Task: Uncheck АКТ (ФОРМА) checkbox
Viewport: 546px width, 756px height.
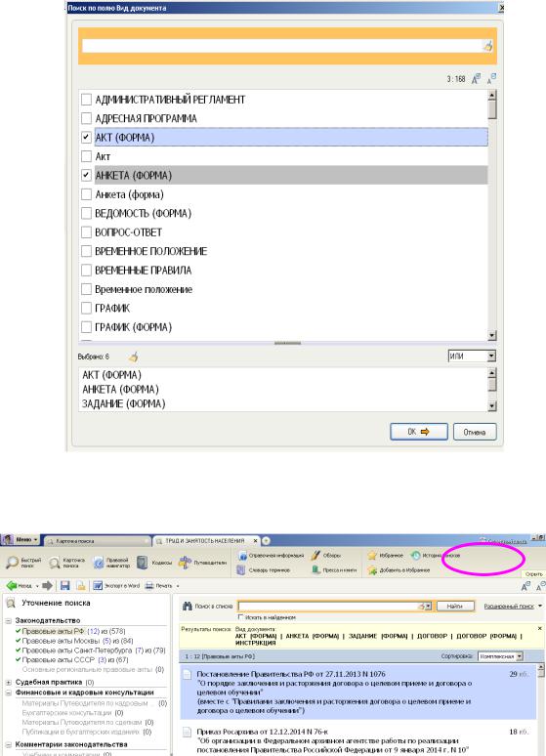Action: (86, 138)
